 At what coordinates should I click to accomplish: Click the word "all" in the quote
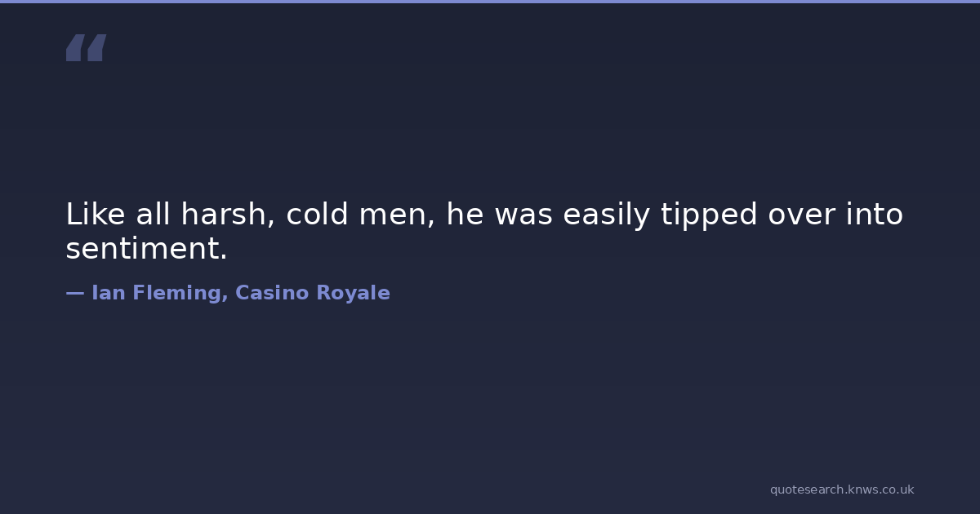pos(153,215)
